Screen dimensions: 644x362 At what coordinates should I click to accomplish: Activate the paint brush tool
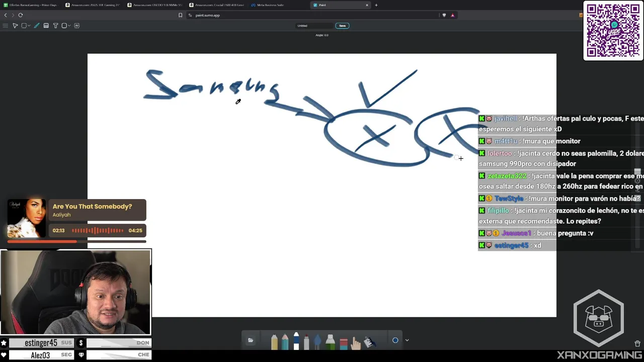point(37,26)
